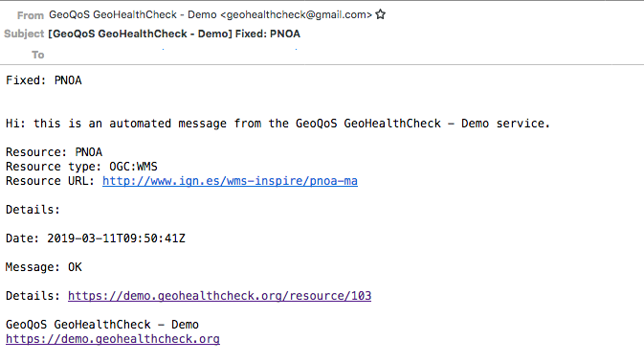Click the geohealthcheck@gmail.com sender address

[296, 14]
